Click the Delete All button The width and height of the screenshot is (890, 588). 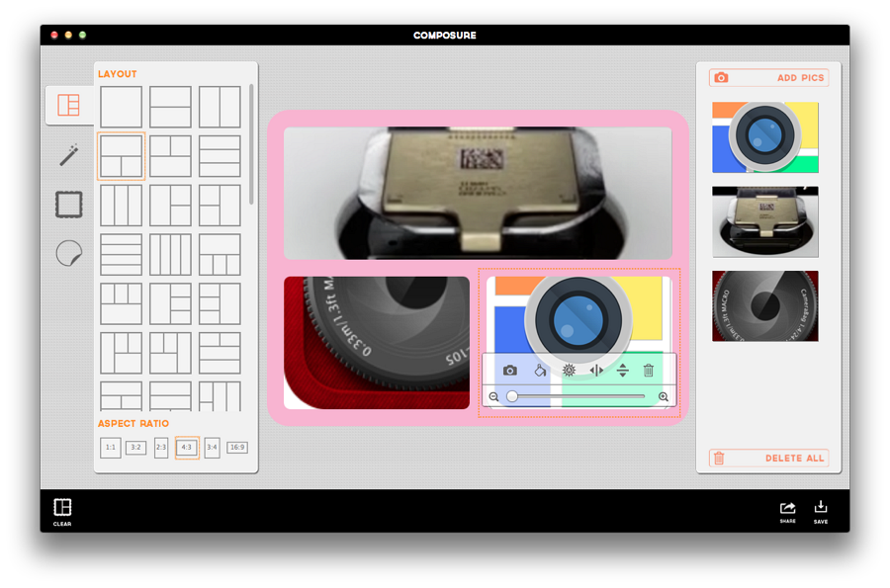(x=768, y=459)
